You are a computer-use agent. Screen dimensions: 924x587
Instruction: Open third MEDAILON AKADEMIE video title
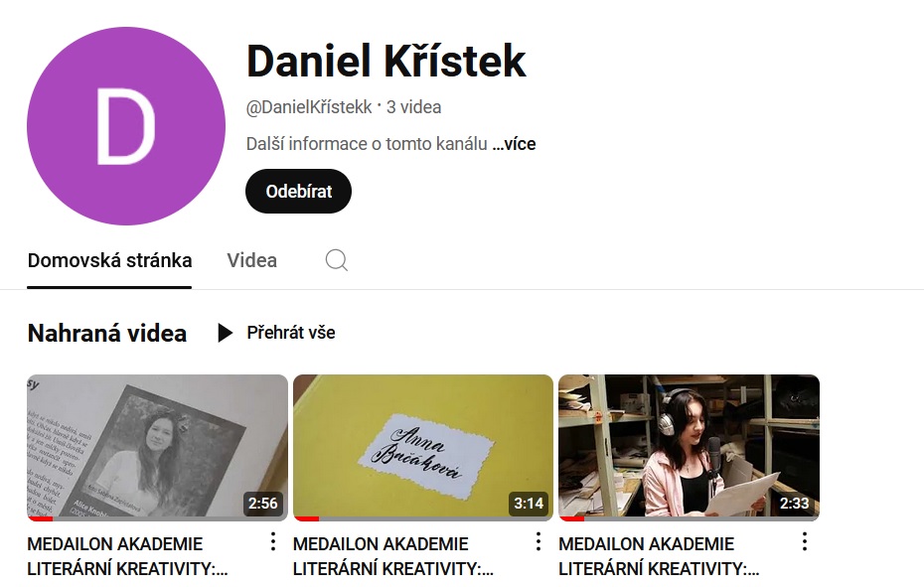(659, 556)
